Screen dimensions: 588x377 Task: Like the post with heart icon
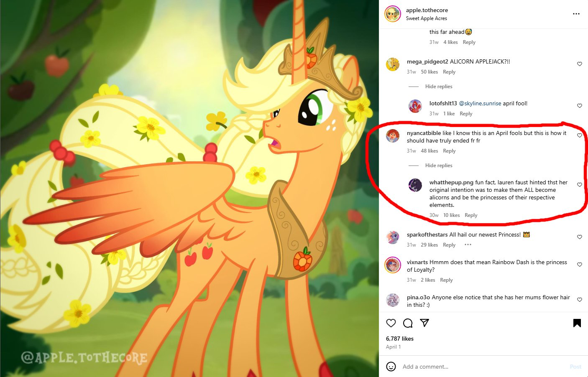click(x=391, y=323)
